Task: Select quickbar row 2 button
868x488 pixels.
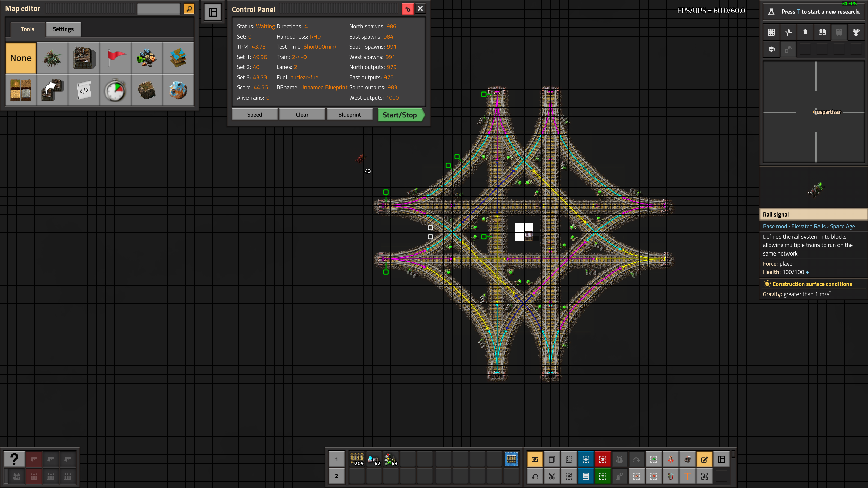Action: [337, 476]
